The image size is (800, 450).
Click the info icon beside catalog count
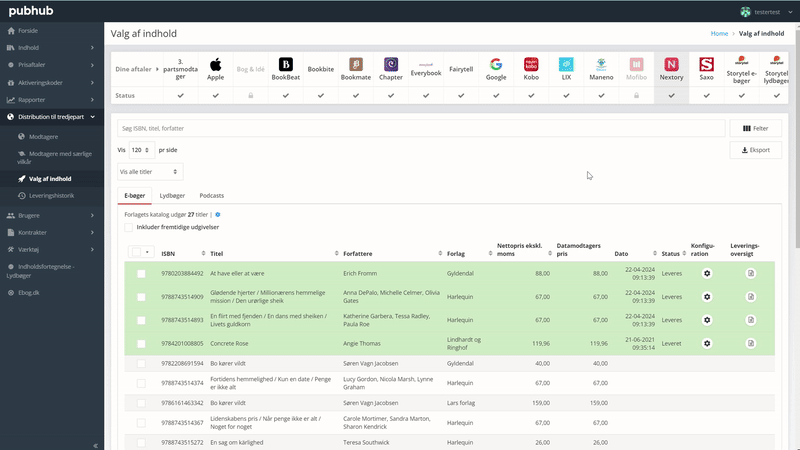point(218,214)
